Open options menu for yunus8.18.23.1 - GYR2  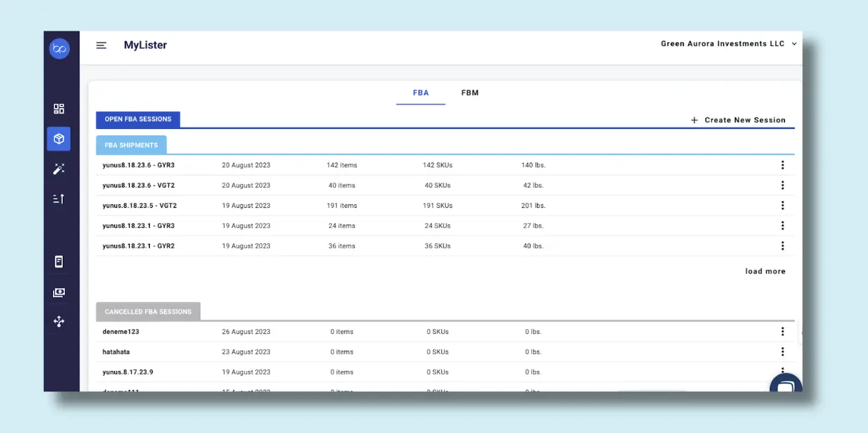(x=782, y=246)
